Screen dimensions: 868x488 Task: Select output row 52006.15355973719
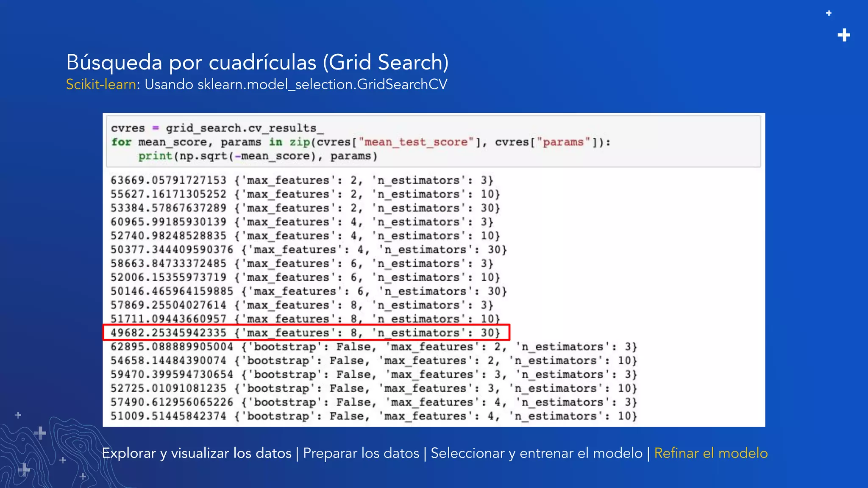[305, 277]
